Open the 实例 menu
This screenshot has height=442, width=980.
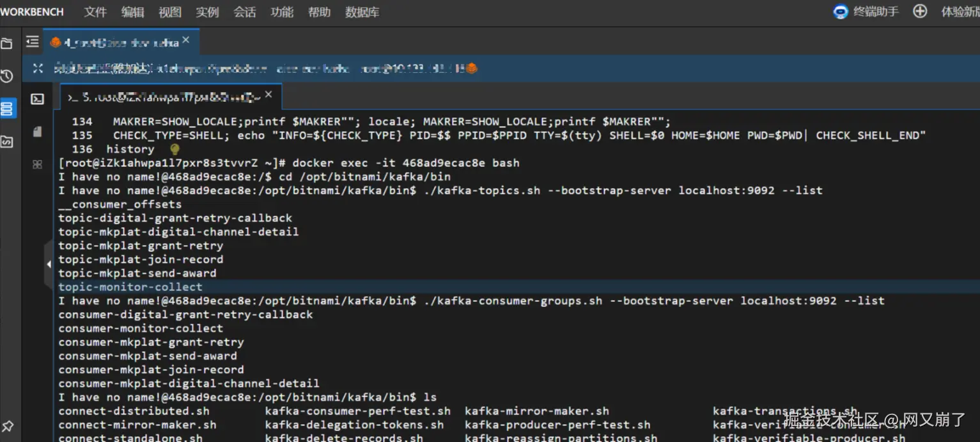[x=207, y=12]
